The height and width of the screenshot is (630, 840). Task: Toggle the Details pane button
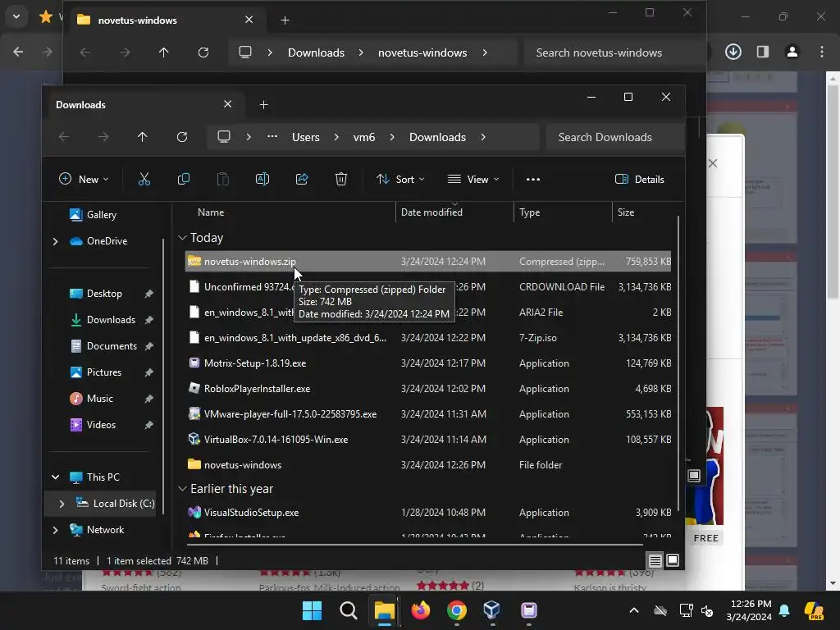click(x=640, y=180)
